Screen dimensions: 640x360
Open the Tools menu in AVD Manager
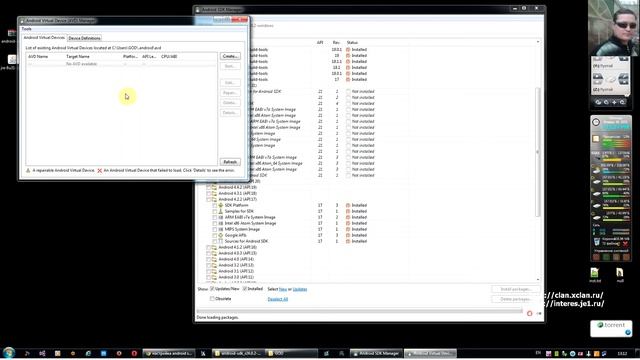click(27, 29)
